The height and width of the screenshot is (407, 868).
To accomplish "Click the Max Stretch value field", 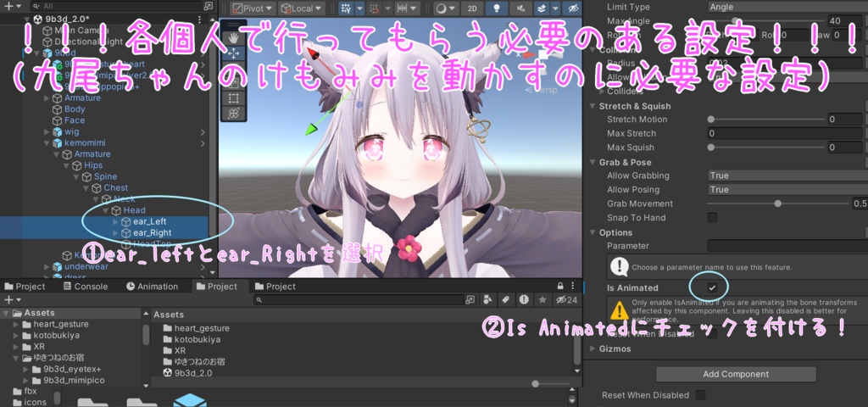I will (787, 133).
